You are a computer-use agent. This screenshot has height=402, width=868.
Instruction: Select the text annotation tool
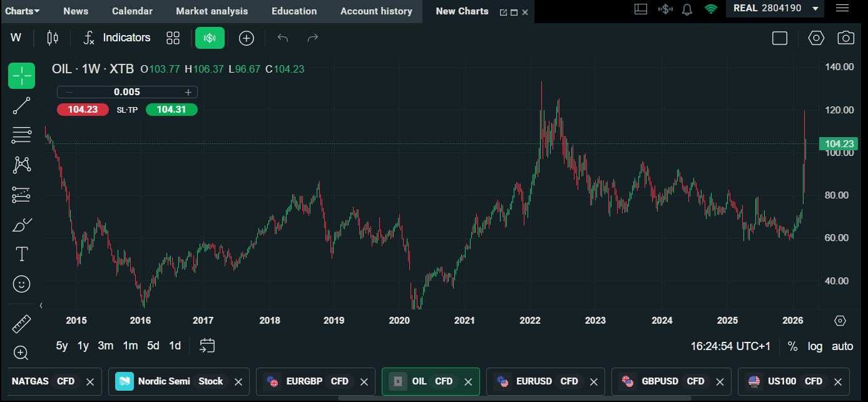click(21, 254)
